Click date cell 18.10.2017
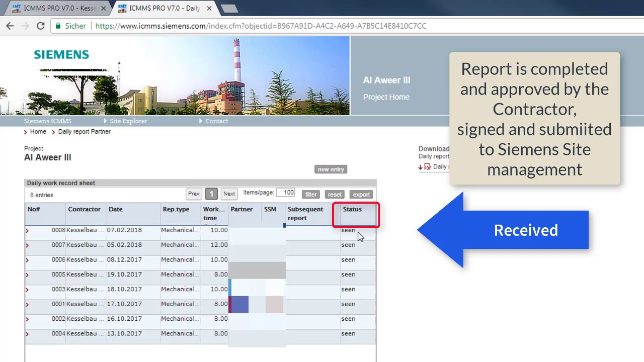Screen dimensions: 644x362 (124, 289)
